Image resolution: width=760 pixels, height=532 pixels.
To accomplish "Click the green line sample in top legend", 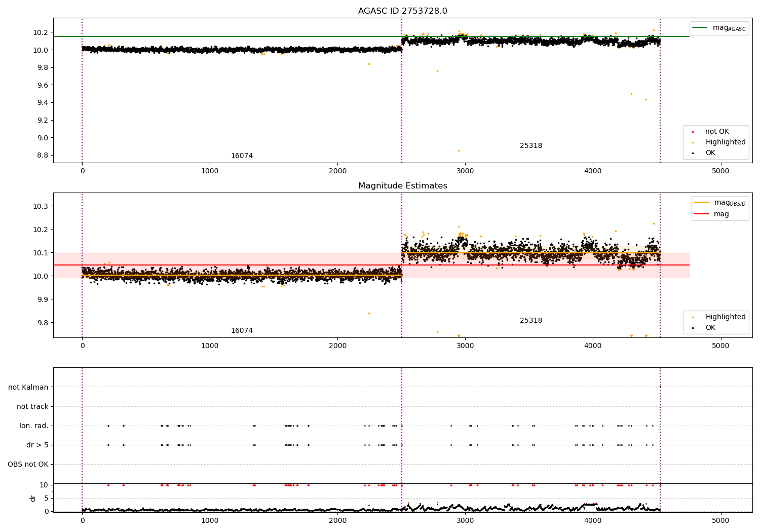I will click(700, 28).
